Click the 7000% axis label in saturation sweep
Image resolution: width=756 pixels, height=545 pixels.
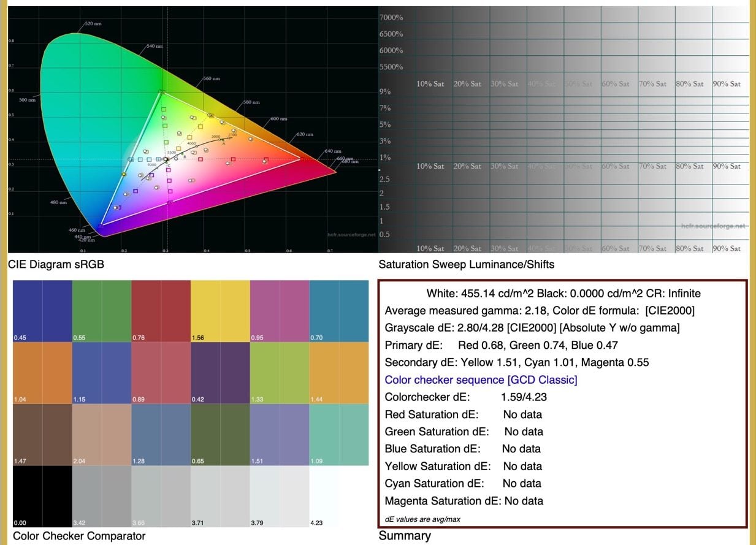(x=391, y=18)
